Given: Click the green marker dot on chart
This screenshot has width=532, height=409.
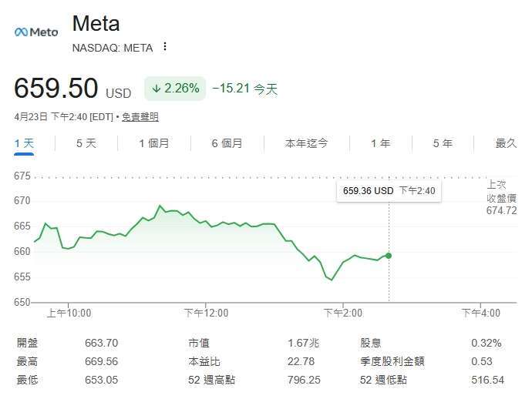Looking at the screenshot, I should [389, 255].
